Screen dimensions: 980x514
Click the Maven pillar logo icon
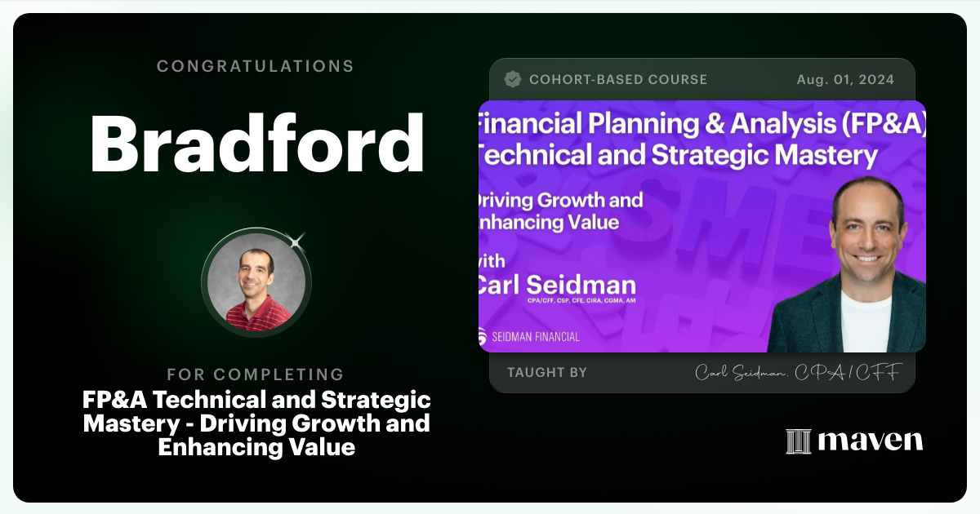click(x=798, y=441)
